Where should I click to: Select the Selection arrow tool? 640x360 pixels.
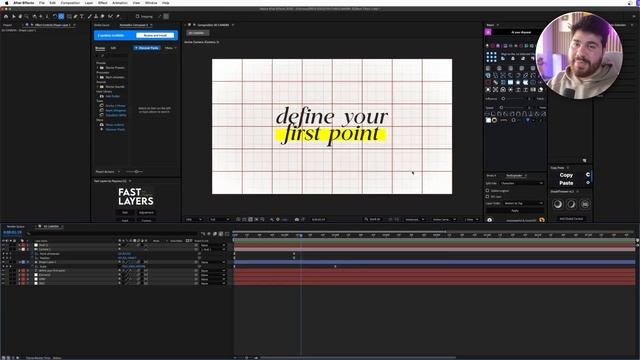[x=13, y=16]
